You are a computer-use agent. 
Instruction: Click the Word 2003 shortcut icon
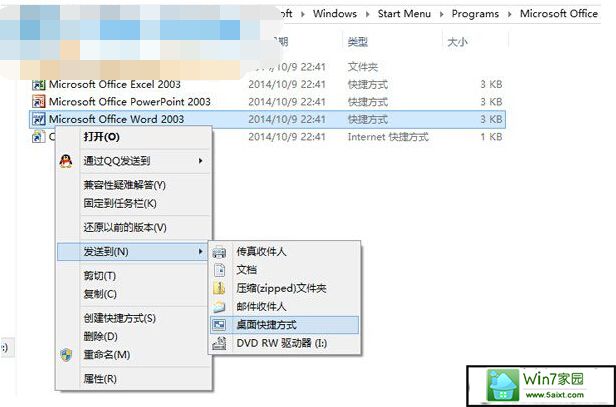click(39, 119)
